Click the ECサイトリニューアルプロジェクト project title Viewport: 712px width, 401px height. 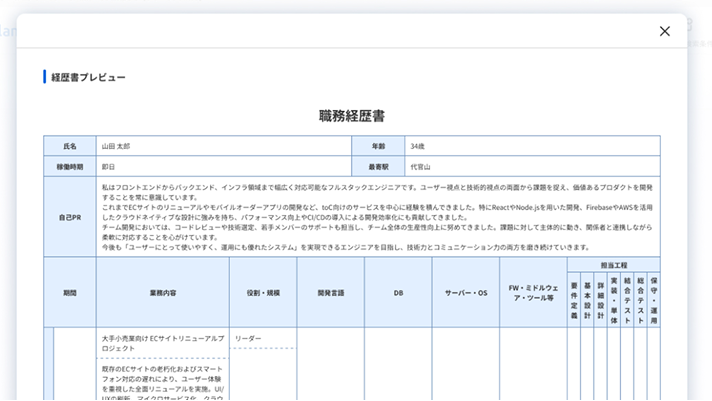tap(163, 343)
